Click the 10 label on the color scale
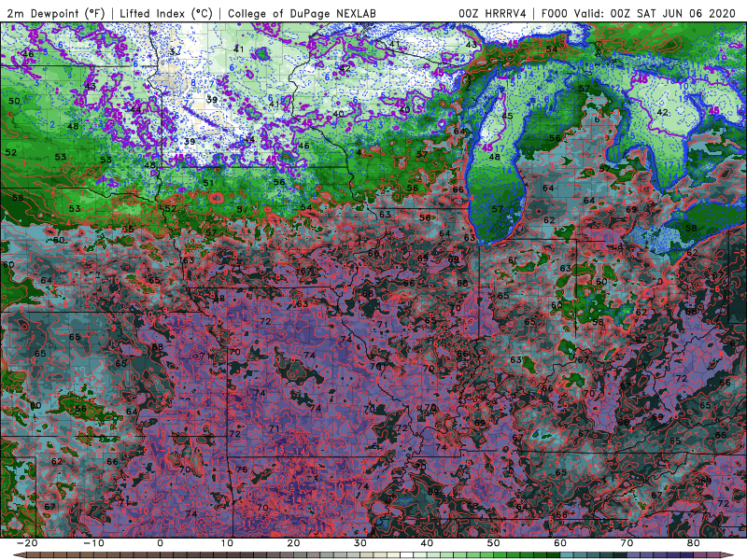747x560 pixels. pyautogui.click(x=227, y=543)
